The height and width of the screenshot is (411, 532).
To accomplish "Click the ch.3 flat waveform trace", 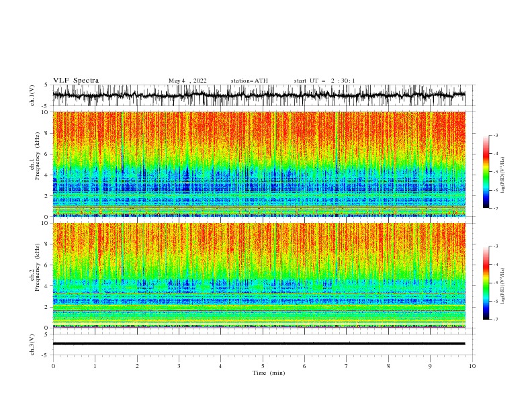I will 259,344.
